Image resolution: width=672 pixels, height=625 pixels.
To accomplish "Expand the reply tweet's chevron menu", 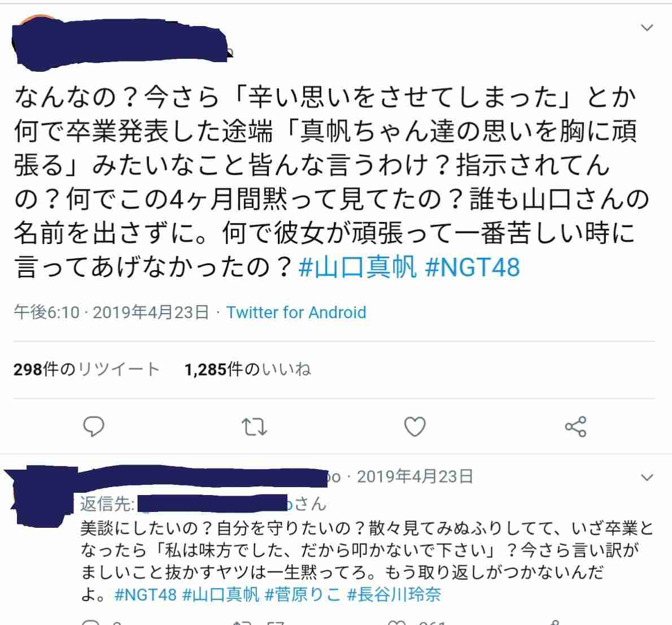I will click(x=647, y=477).
